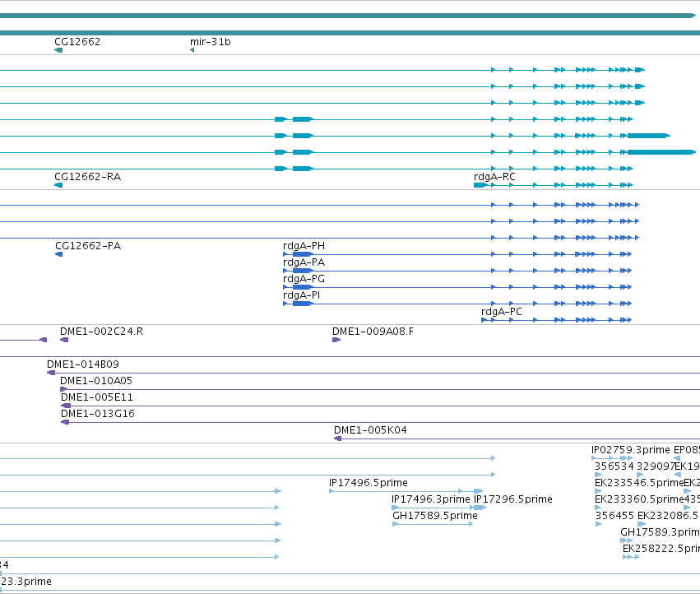Open the rdgA-PA CDS label

(304, 262)
